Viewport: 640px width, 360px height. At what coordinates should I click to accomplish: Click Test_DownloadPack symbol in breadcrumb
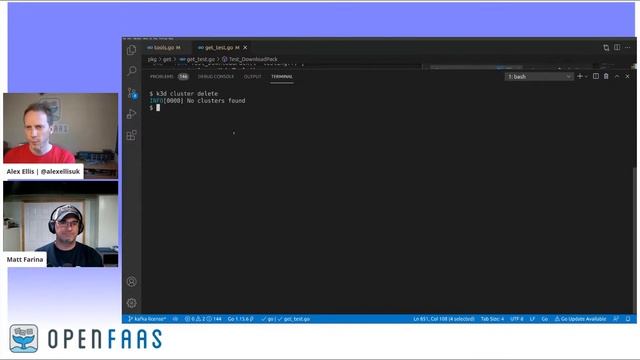pyautogui.click(x=249, y=60)
